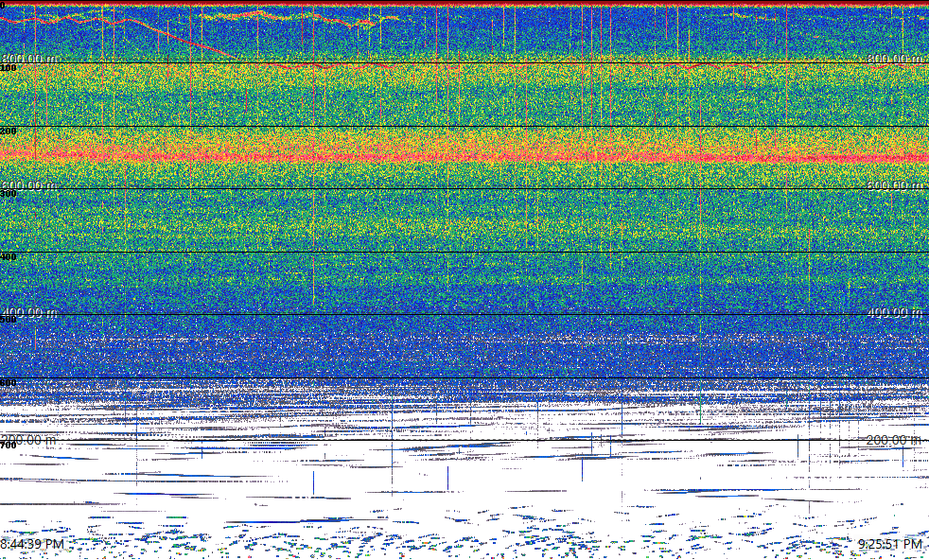Screen dimensions: 929x560
Task: Click the bold 300 depth scale label
Action: tap(9, 194)
